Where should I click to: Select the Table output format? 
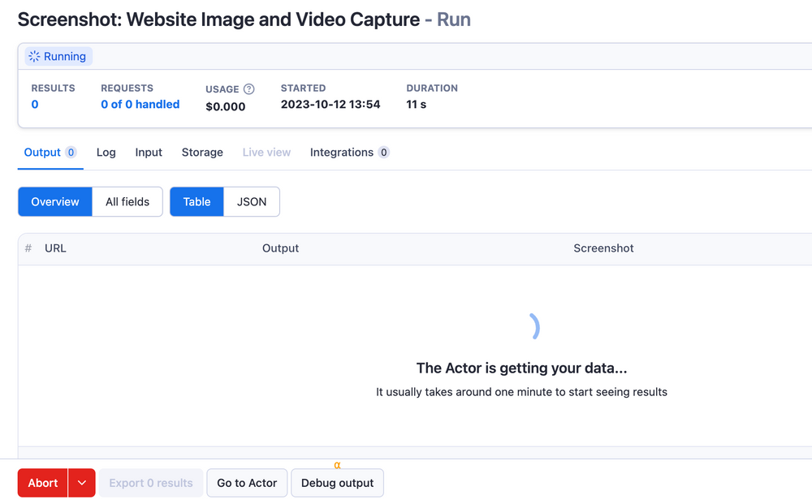(196, 201)
